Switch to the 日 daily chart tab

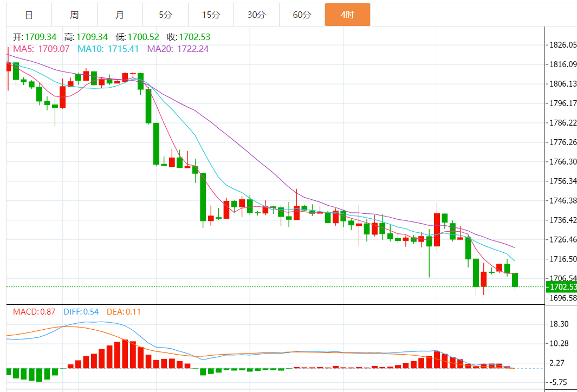click(x=29, y=15)
